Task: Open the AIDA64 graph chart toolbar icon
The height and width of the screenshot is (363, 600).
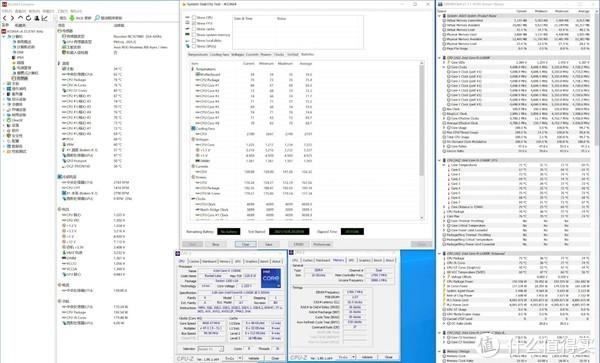Action: [x=45, y=18]
